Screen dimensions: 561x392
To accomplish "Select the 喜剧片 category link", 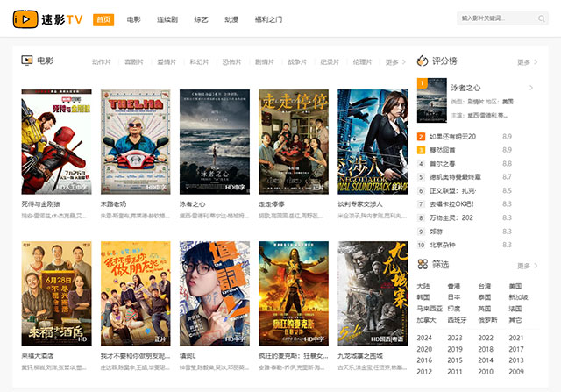I will tap(134, 62).
